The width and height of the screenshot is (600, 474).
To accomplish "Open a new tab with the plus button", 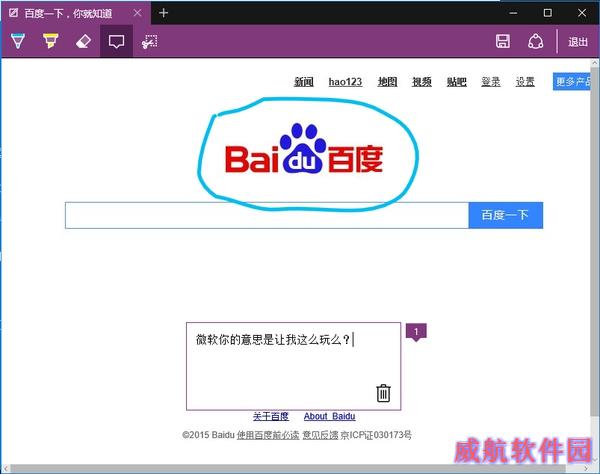I will (x=163, y=13).
